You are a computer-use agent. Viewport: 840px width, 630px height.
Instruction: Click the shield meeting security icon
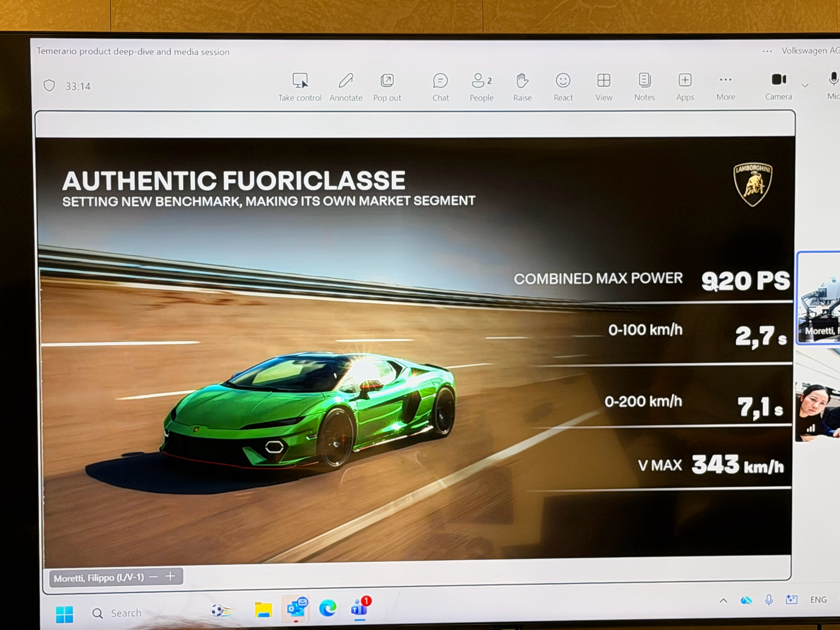tap(49, 85)
